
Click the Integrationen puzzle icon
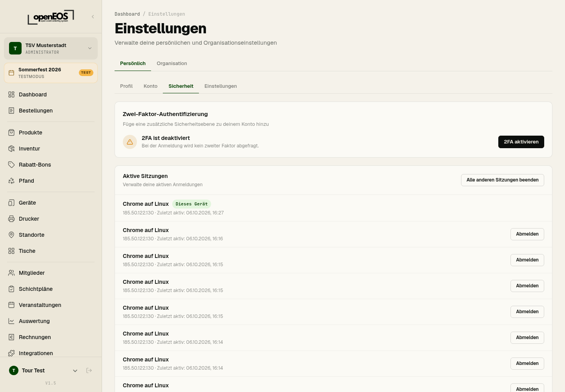11,353
